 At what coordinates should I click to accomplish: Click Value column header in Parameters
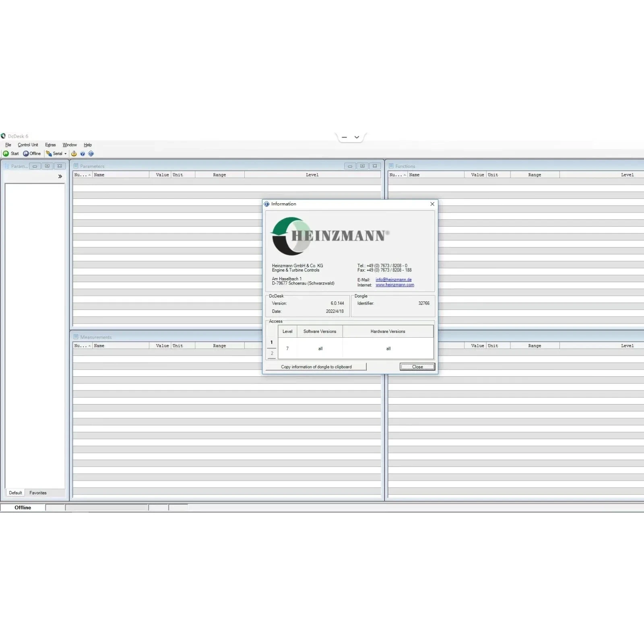[x=160, y=175]
